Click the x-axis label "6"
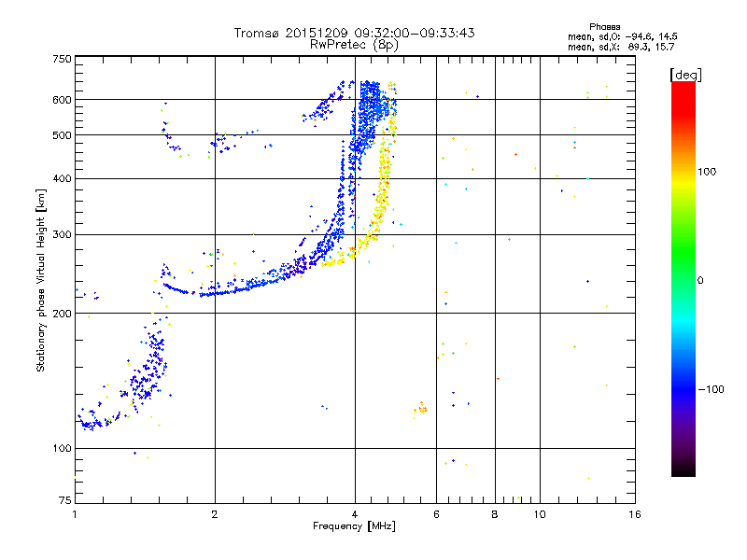This screenshot has width=747, height=560. 436,514
